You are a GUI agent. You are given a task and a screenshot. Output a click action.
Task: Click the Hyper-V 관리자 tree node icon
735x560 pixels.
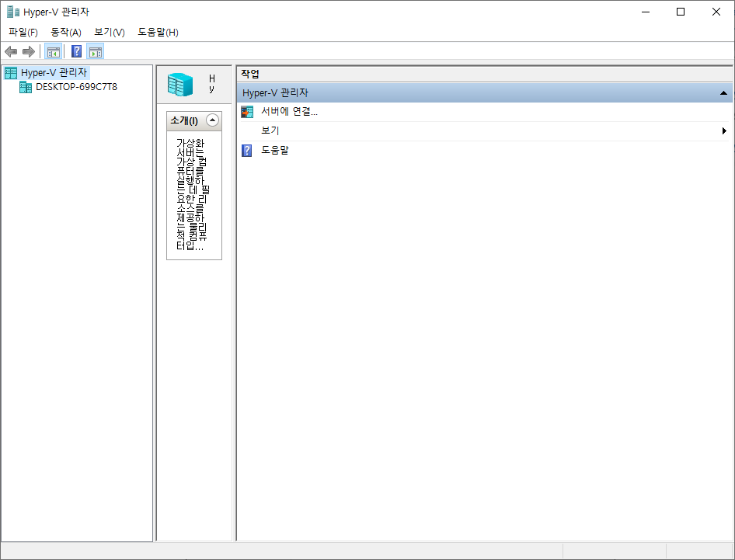10,73
